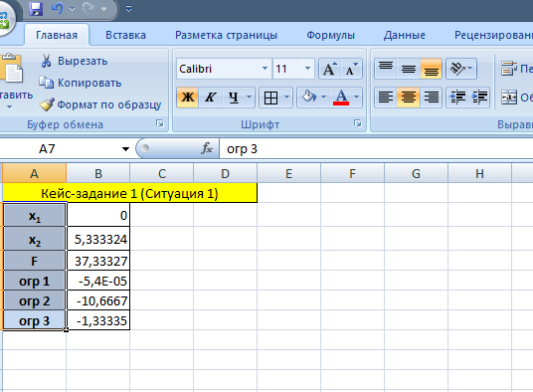The height and width of the screenshot is (392, 533).
Task: Open the Clipboard (Буфер обмена) dialog launcher
Action: click(160, 123)
